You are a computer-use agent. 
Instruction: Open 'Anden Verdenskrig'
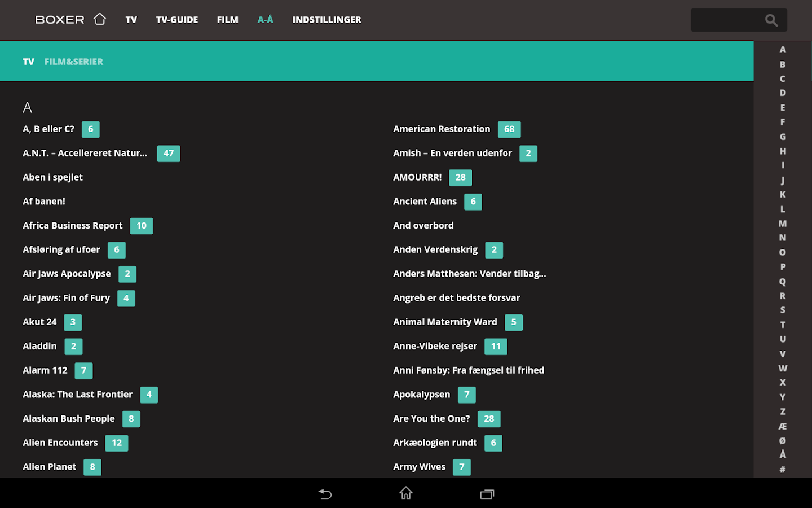tap(436, 250)
